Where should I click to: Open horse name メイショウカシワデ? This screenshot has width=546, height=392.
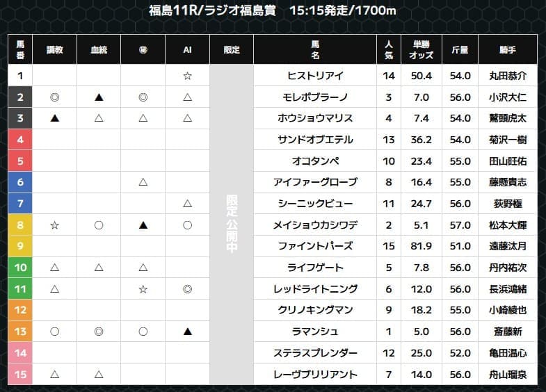click(x=315, y=225)
